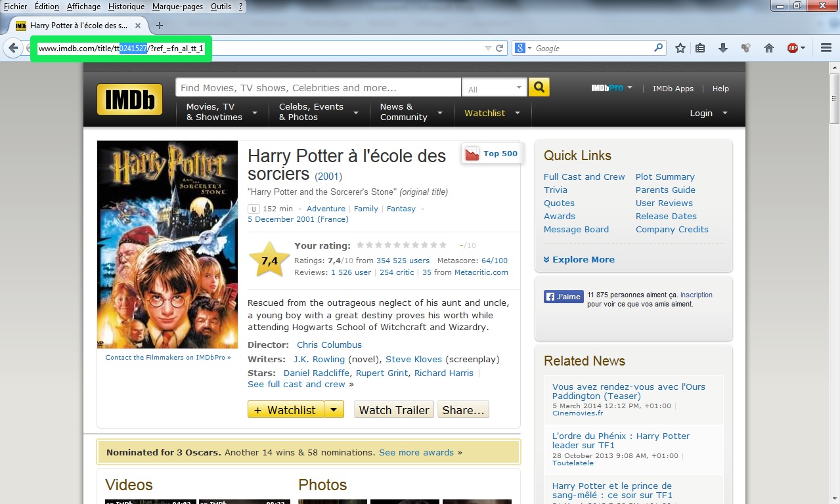This screenshot has height=504, width=840.
Task: Open the Message Board link
Action: pyautogui.click(x=576, y=229)
